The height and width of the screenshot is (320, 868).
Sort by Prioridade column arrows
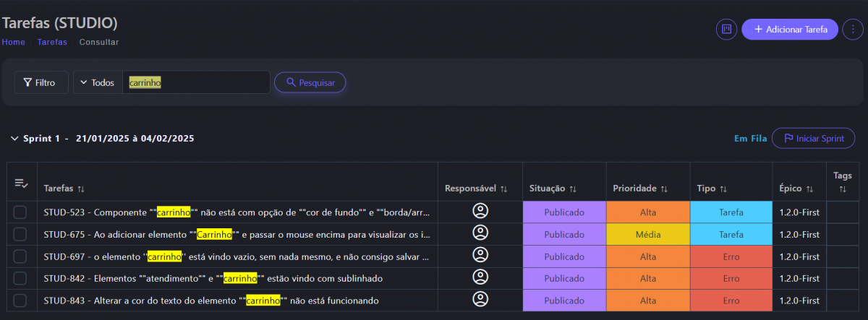663,189
